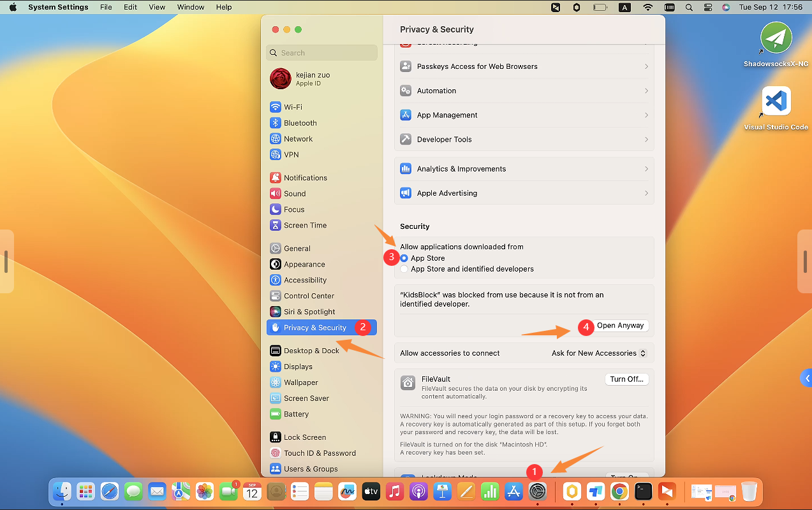Open System Settings app menu
The image size is (812, 510).
click(x=58, y=7)
